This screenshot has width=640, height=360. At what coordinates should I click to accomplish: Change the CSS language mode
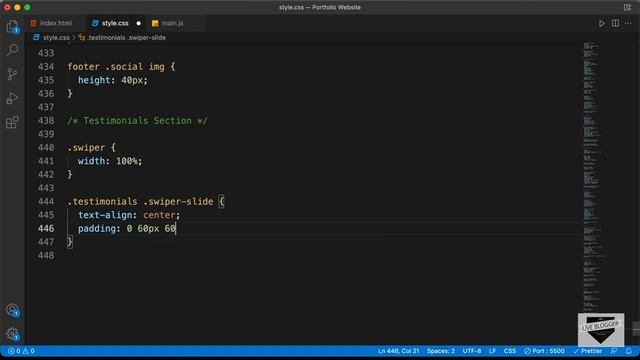pos(509,351)
